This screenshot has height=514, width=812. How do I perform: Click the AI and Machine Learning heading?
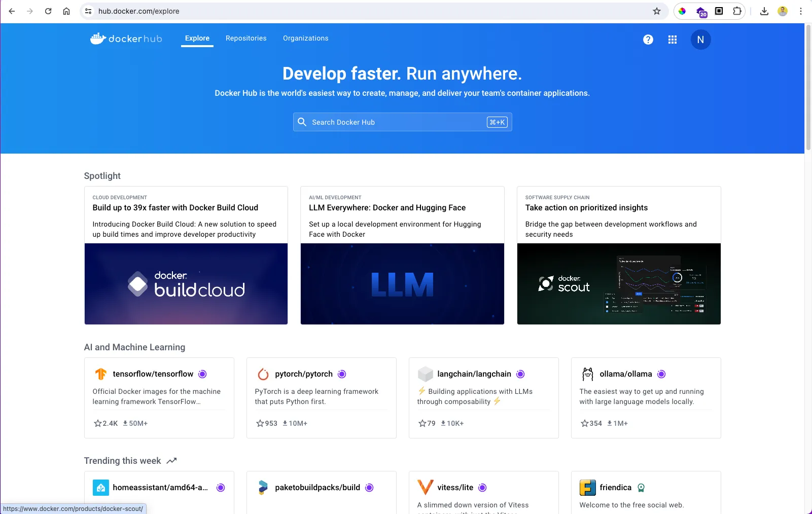[x=134, y=347]
